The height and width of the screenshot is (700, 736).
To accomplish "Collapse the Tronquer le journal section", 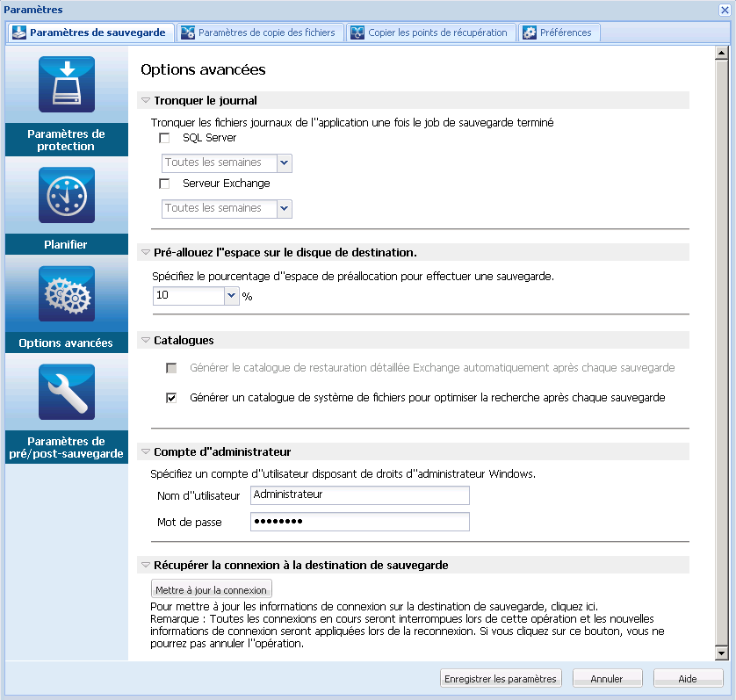I will (x=145, y=100).
